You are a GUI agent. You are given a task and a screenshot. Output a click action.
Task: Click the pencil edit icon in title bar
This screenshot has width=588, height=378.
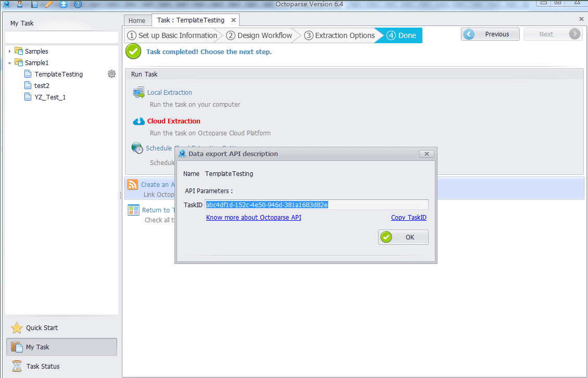(x=49, y=4)
